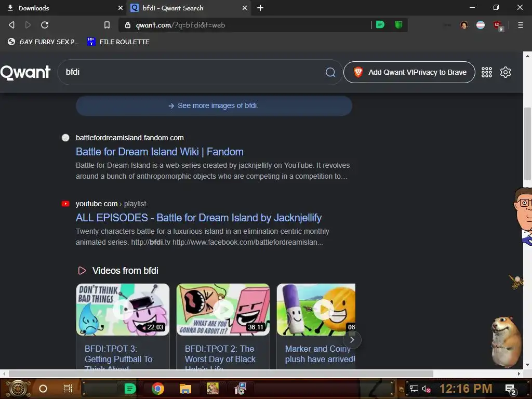The height and width of the screenshot is (399, 532).
Task: Open the hamster Box app on taskbar
Action: [212, 389]
